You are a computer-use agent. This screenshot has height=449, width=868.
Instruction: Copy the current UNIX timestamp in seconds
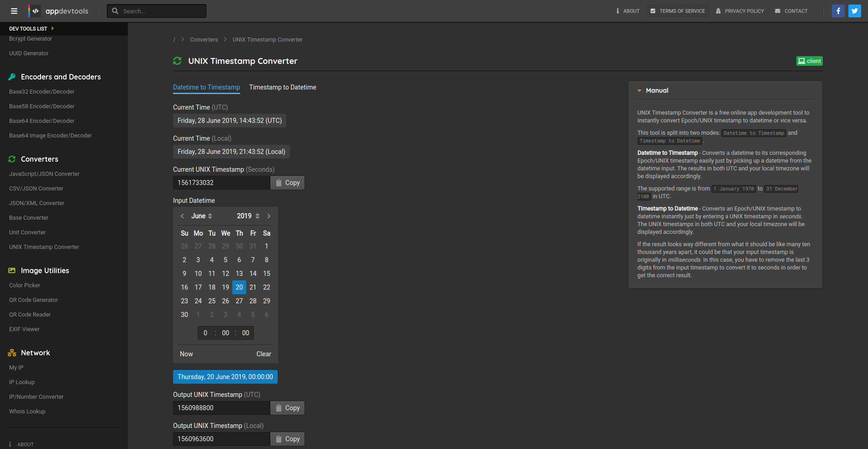pyautogui.click(x=288, y=183)
